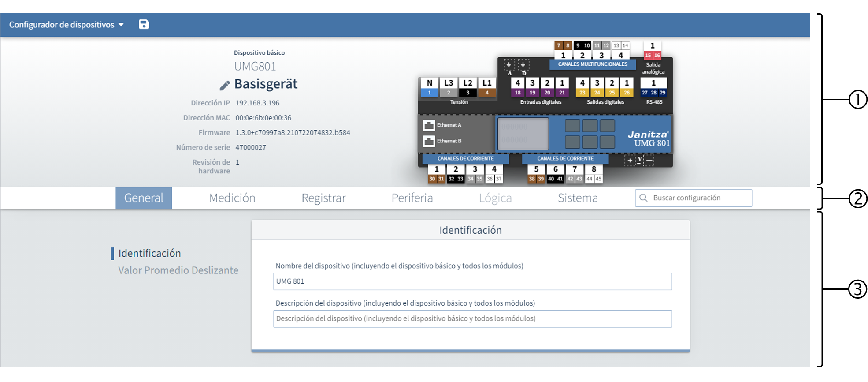Click the magnifier icon in search box
The height and width of the screenshot is (382, 868).
643,198
